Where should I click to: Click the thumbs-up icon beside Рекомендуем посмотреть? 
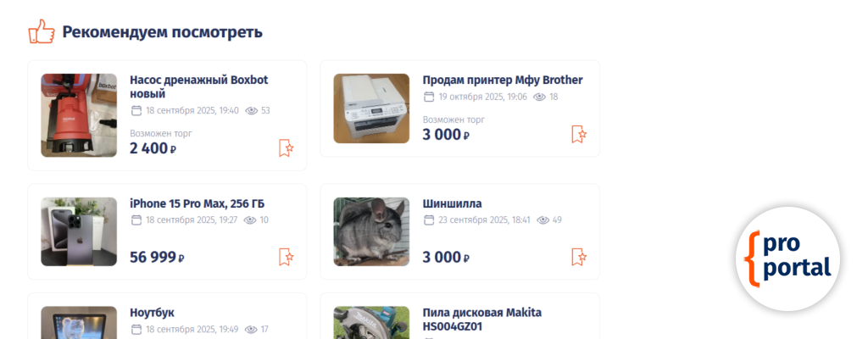point(42,31)
